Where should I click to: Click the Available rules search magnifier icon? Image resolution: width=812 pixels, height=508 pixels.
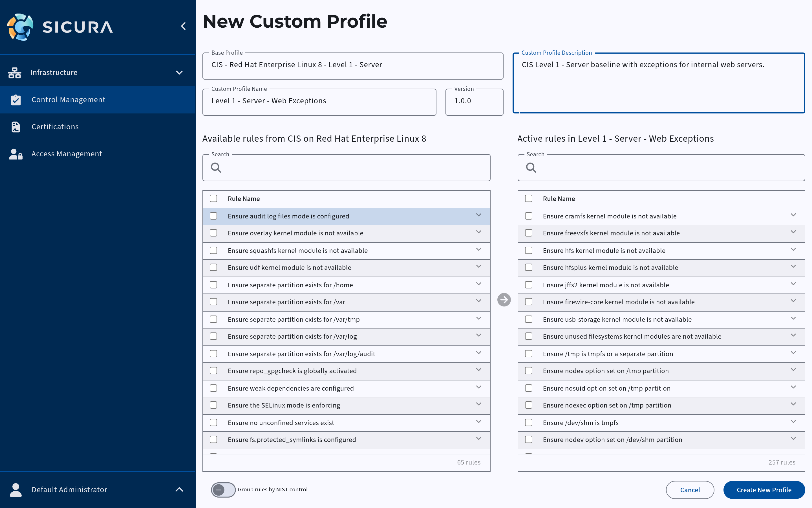pyautogui.click(x=216, y=167)
